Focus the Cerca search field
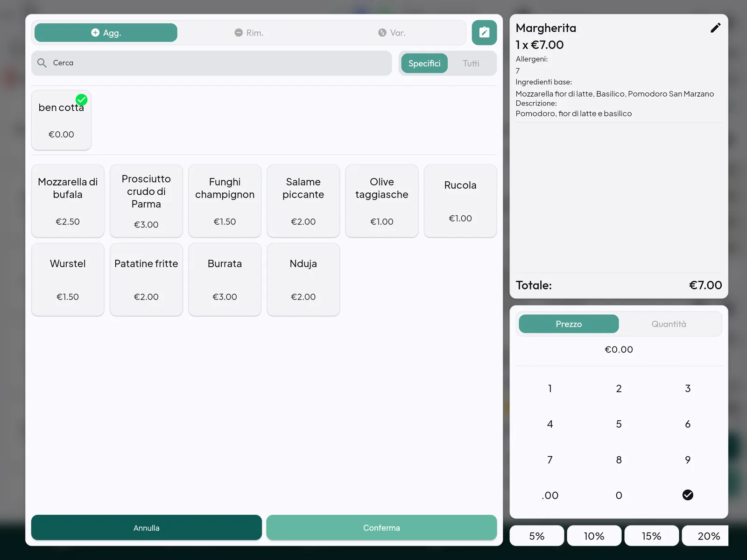 click(211, 63)
